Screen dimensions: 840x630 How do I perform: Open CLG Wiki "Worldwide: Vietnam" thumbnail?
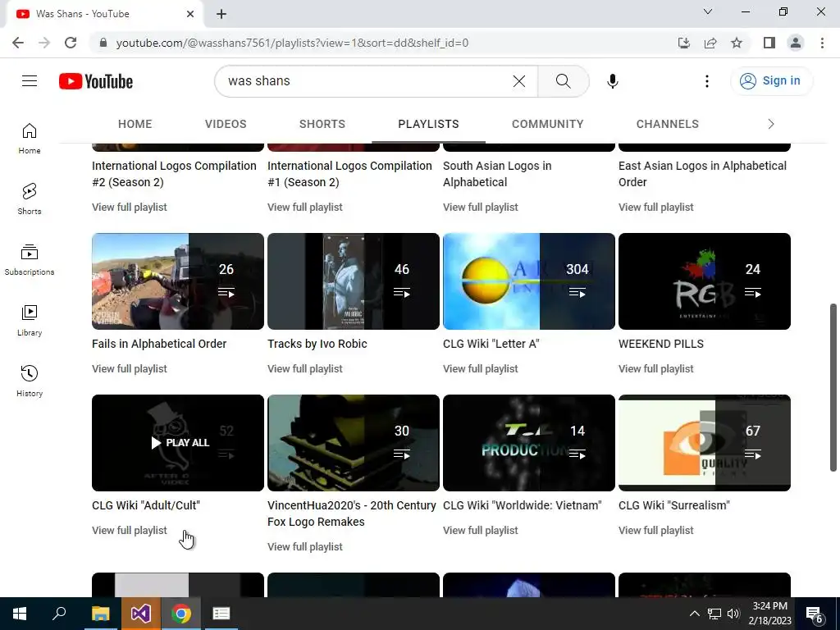tap(529, 442)
